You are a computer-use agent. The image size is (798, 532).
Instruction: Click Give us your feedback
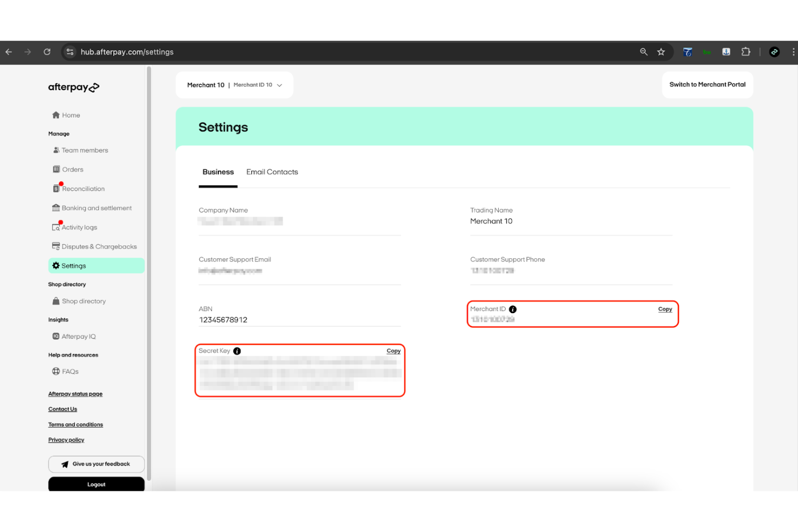[96, 464]
